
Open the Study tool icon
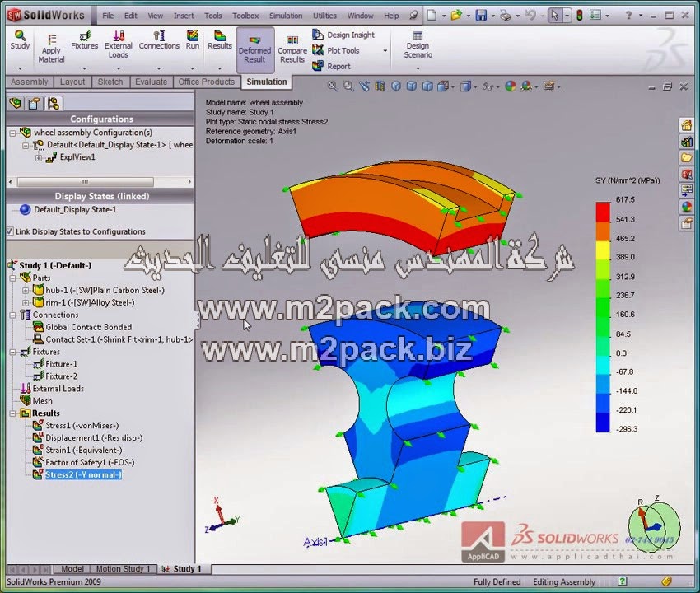click(20, 40)
